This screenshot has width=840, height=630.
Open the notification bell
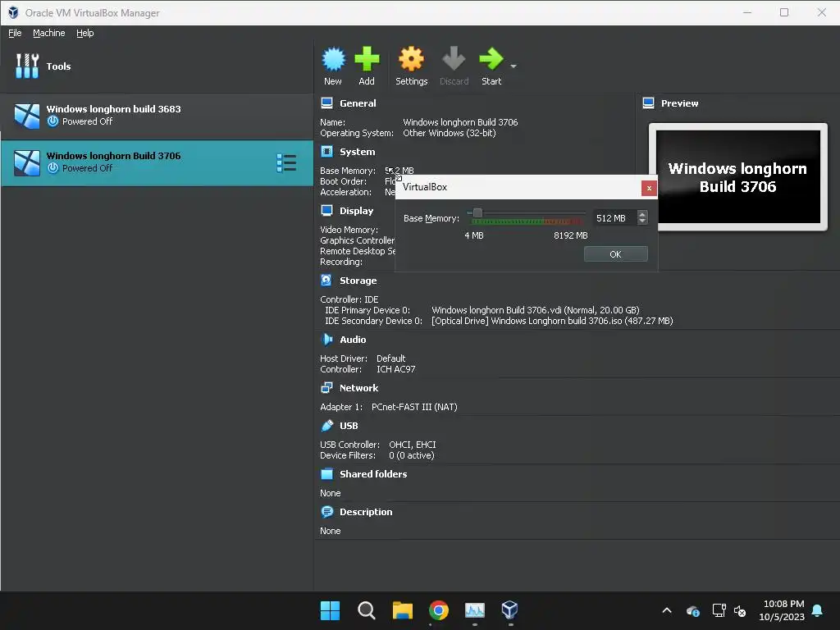click(x=817, y=610)
